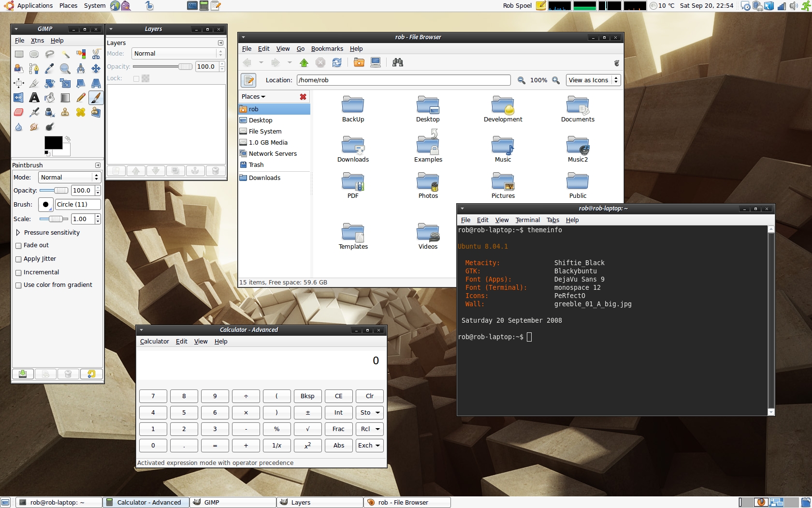812x508 pixels.
Task: Click the Reload button in File Browser
Action: 337,62
